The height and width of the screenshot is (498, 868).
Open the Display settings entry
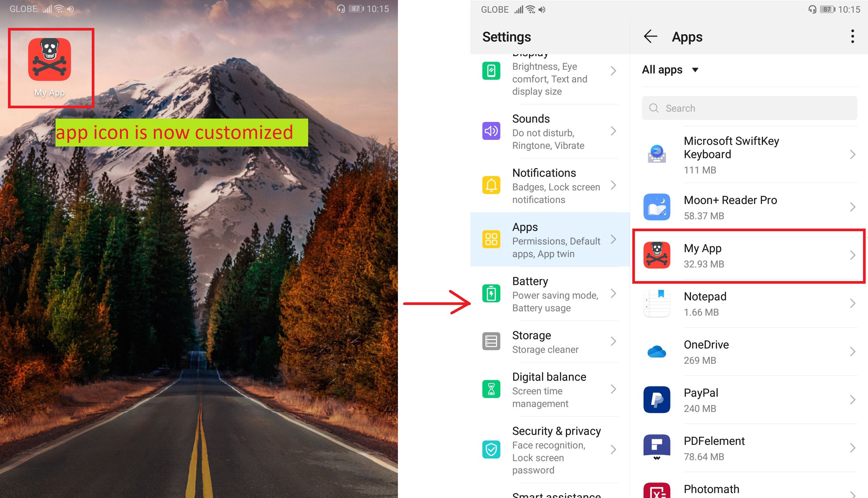pos(549,78)
